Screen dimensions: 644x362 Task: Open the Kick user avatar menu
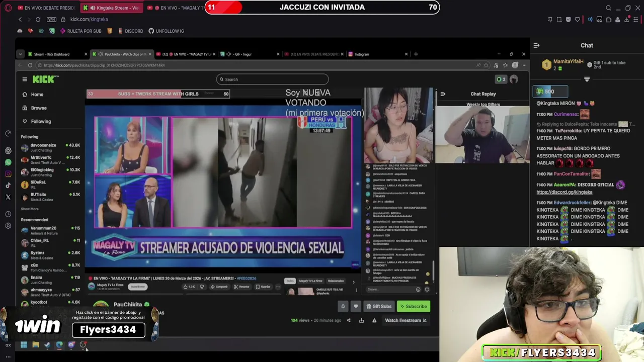(x=514, y=79)
